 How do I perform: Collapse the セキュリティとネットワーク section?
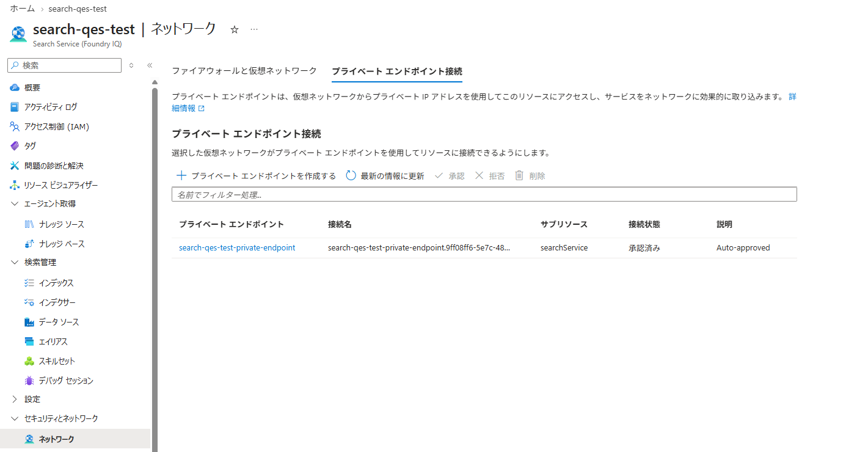pos(15,419)
